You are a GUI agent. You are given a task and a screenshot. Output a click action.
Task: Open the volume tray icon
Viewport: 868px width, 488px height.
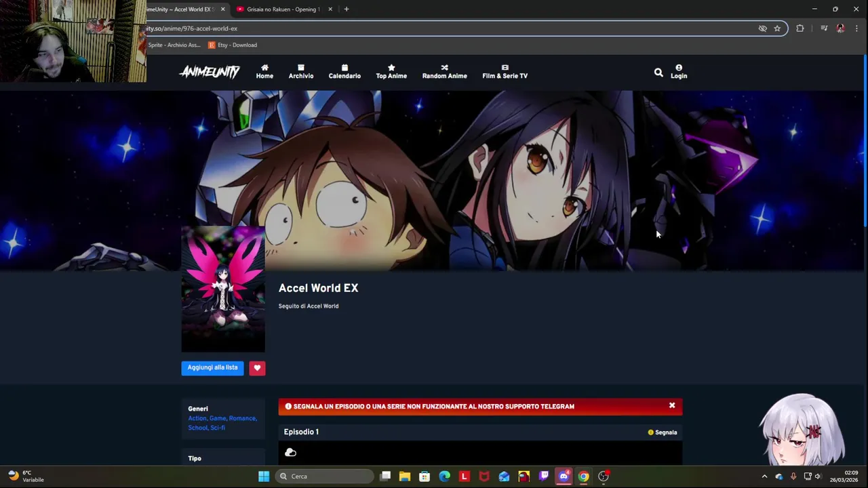[818, 476]
